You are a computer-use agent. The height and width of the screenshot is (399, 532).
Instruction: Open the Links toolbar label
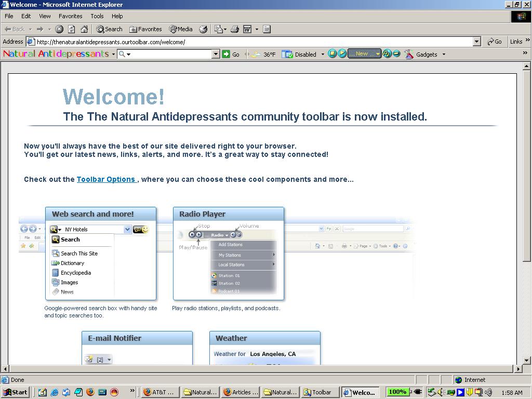coord(516,42)
